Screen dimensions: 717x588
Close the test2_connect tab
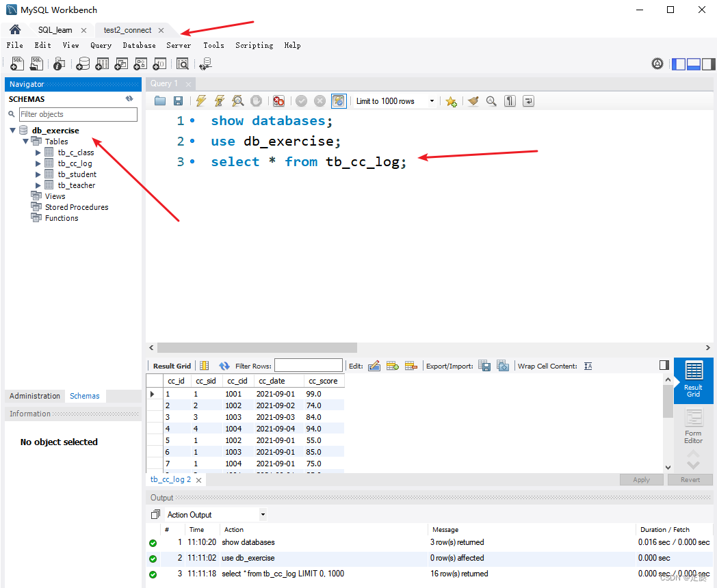(x=161, y=30)
